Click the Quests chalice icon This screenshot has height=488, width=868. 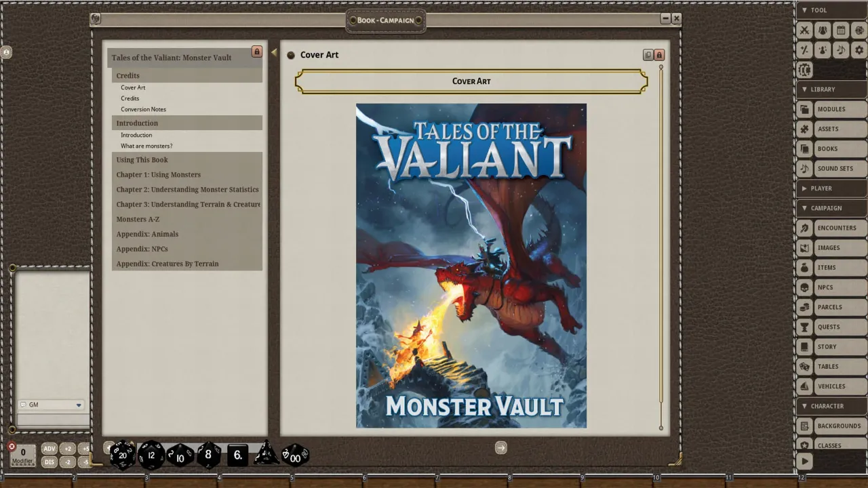[805, 327]
